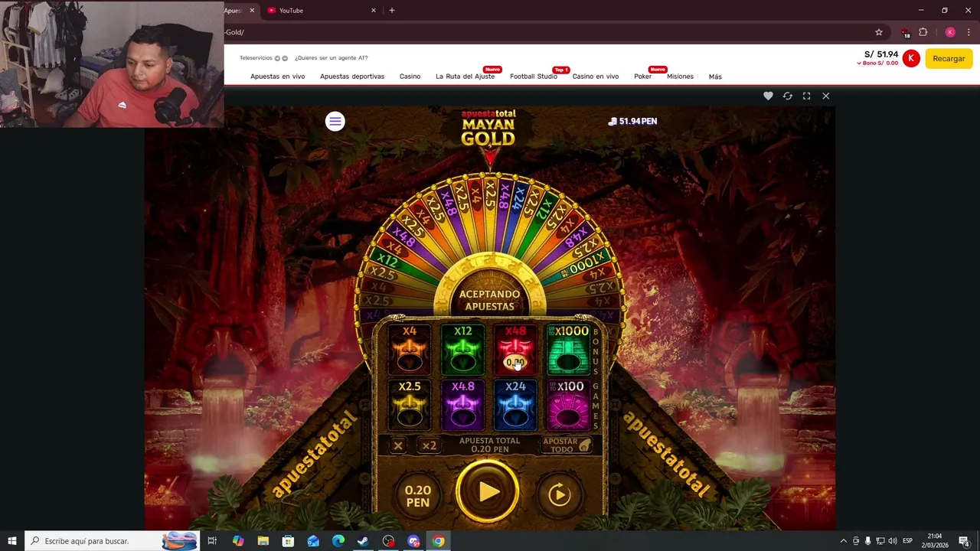Go to Casino section

coord(410,77)
